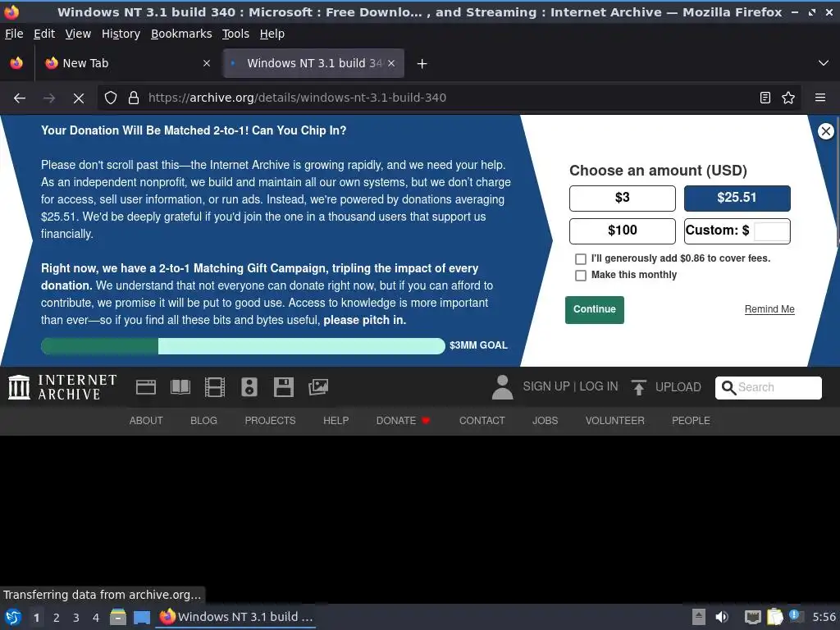The width and height of the screenshot is (840, 630).
Task: Open the History menu
Action: click(x=121, y=34)
